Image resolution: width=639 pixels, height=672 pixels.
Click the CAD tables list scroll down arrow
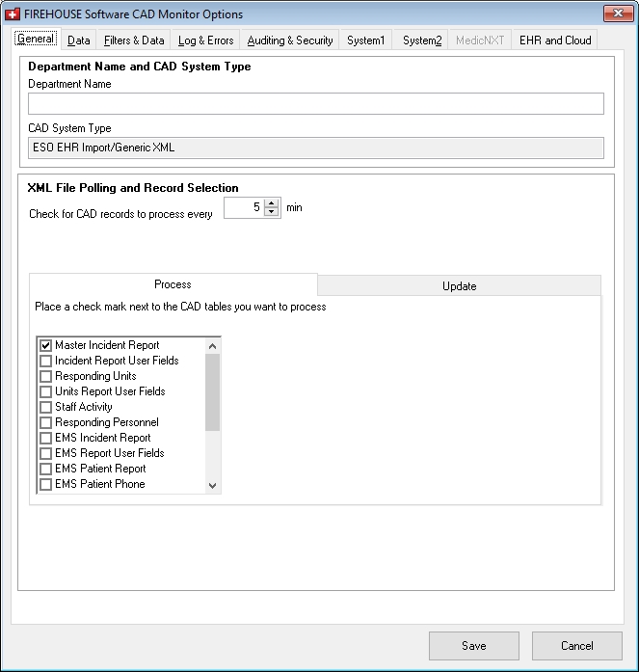(x=212, y=486)
